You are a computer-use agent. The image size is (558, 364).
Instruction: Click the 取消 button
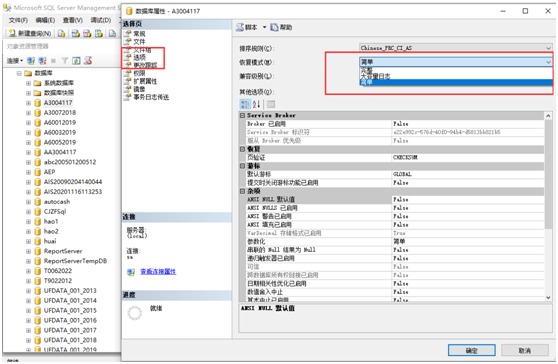[525, 350]
